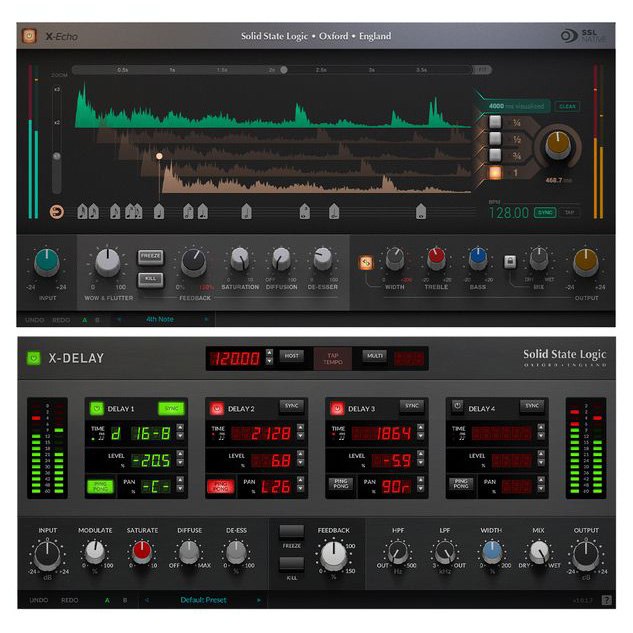Raise X-Delay tempo with up arrow
633x633 pixels.
click(x=269, y=353)
